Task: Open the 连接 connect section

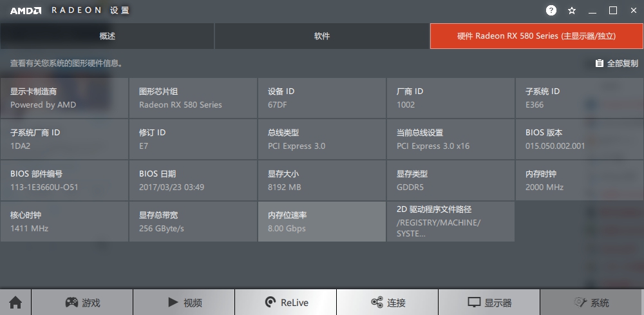Action: click(388, 302)
